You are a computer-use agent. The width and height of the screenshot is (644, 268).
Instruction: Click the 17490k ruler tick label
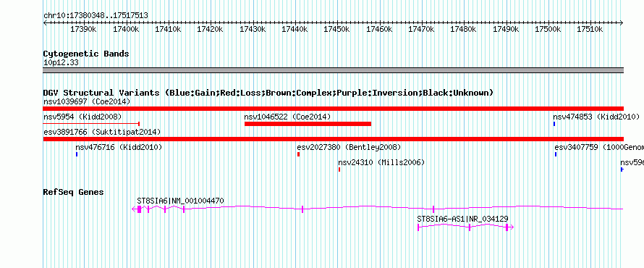pos(507,29)
